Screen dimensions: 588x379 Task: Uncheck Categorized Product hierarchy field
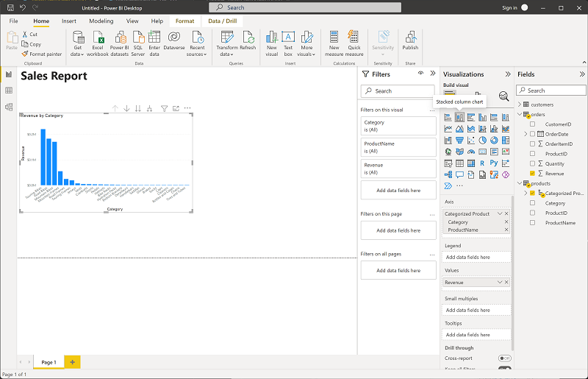pyautogui.click(x=532, y=193)
